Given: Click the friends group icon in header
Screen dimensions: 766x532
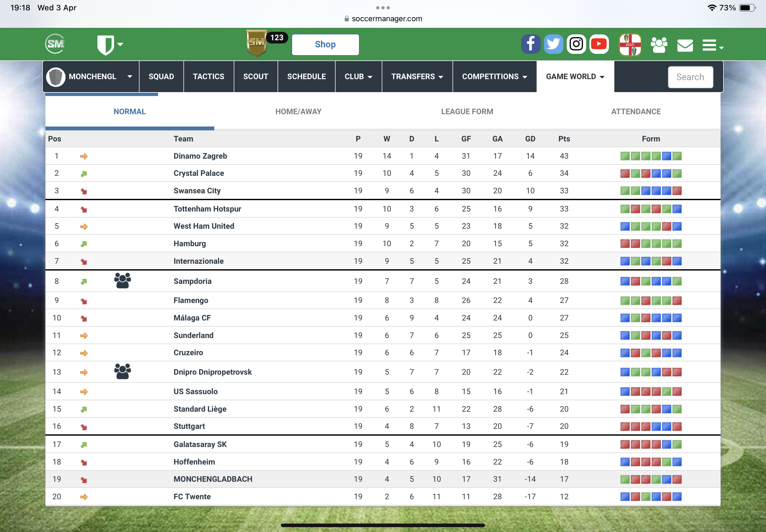Looking at the screenshot, I should (659, 45).
